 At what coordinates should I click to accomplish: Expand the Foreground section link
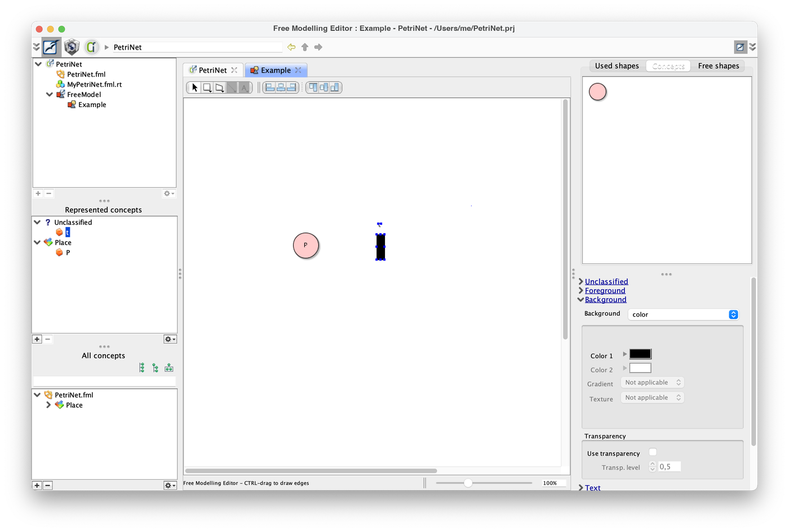pos(605,290)
